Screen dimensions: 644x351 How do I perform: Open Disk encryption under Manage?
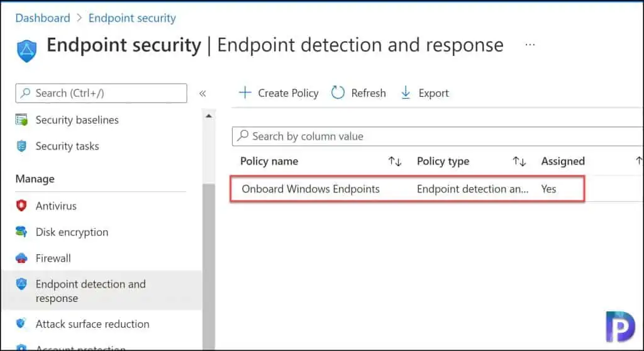pos(72,232)
